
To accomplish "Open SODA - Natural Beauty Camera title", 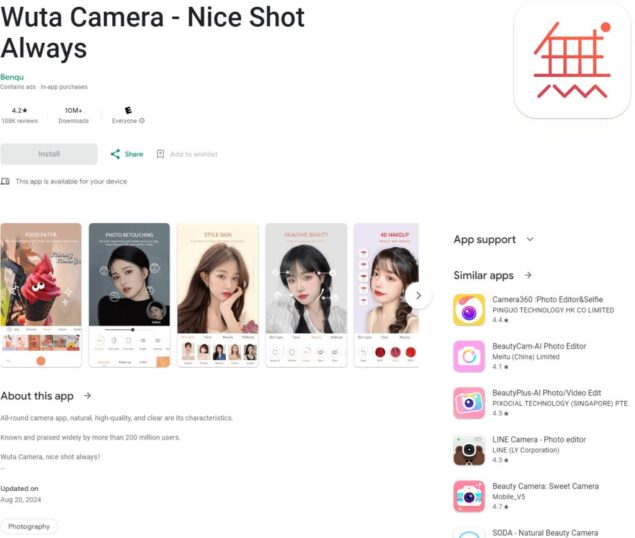I will tap(545, 532).
